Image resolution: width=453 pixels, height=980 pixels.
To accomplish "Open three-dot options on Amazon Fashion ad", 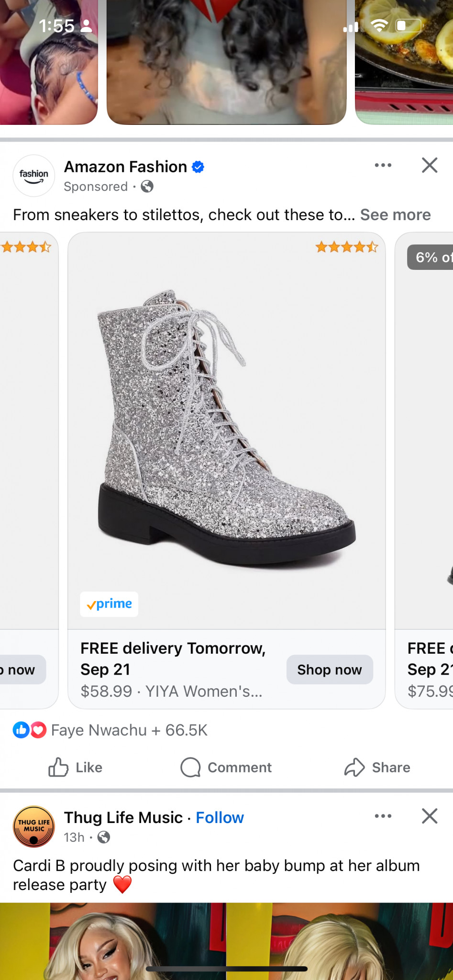I will coord(383,166).
